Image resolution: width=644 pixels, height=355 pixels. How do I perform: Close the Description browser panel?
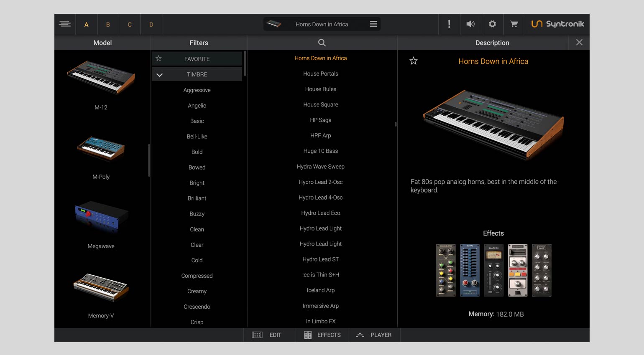point(579,42)
